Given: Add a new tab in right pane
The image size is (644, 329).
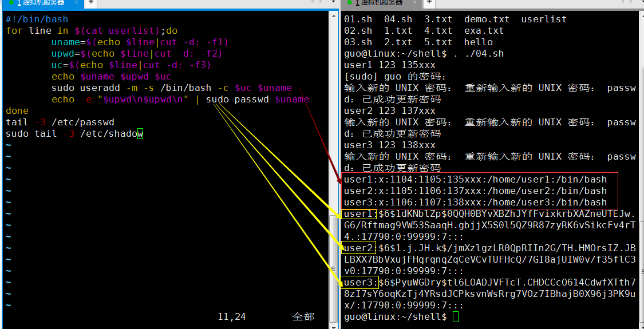Looking at the screenshot, I should coord(429,2).
